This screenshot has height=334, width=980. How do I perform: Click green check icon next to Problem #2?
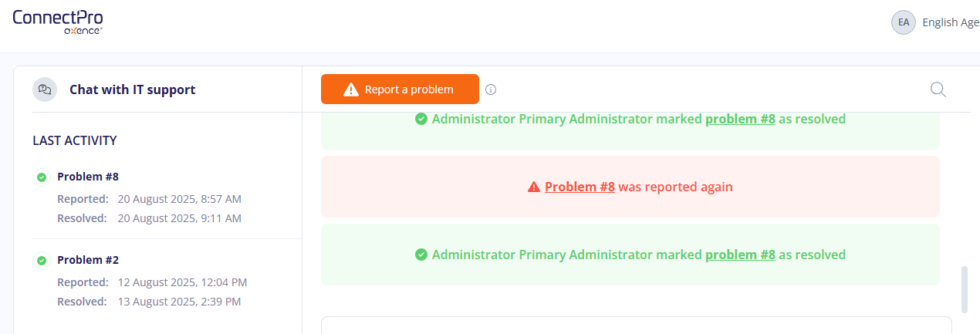tap(42, 261)
